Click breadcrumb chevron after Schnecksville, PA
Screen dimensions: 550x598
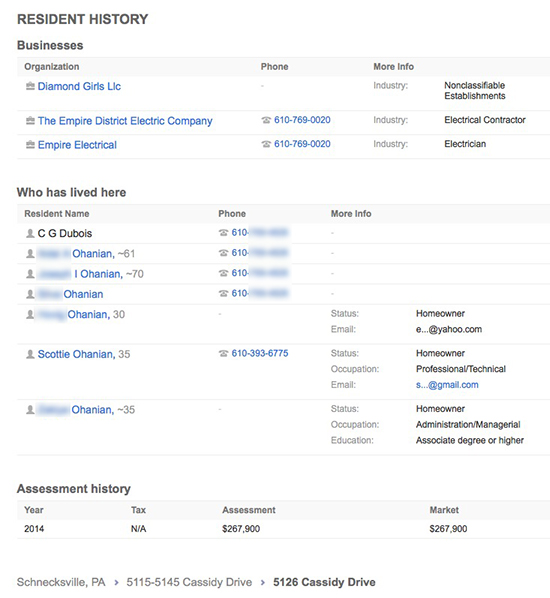tap(116, 583)
